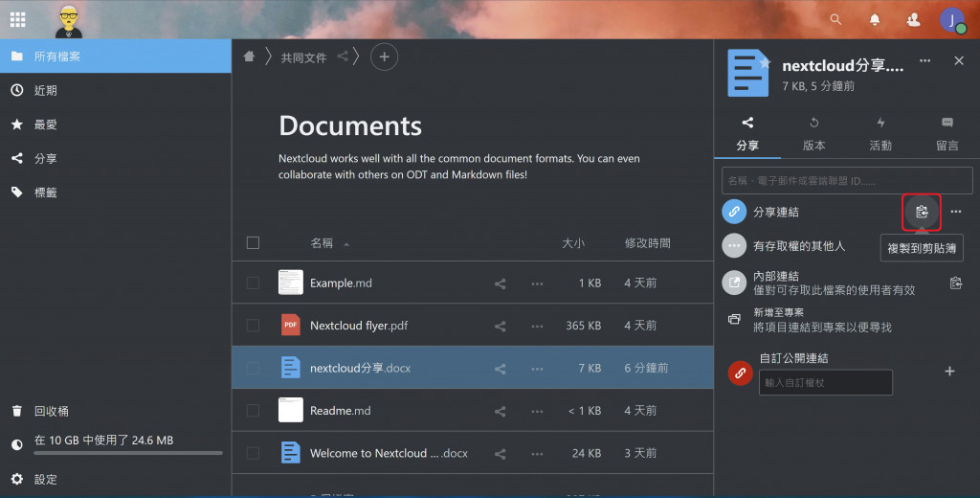Image resolution: width=980 pixels, height=498 pixels.
Task: Click the 新增至專案 project icon
Action: pos(734,320)
